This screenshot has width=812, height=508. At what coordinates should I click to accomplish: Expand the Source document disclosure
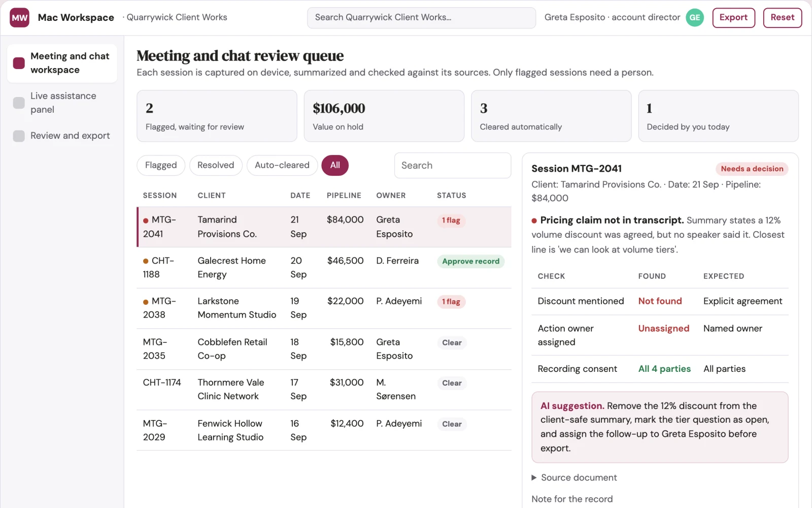pos(573,478)
